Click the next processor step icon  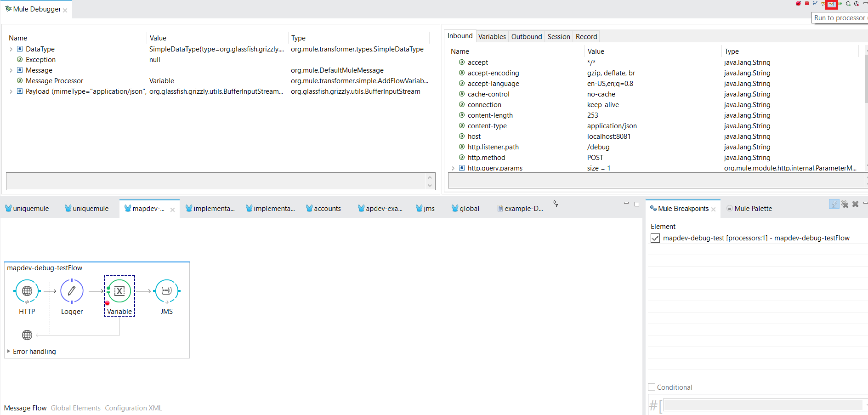[x=823, y=4]
